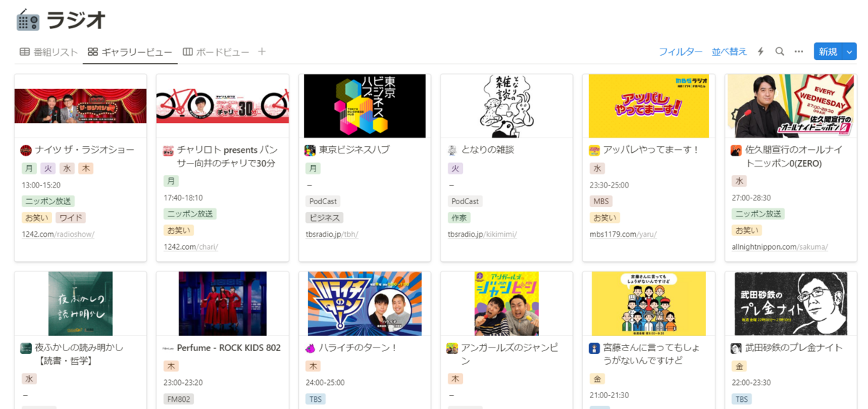Click the 作家 tag on となりの雑談 card
The width and height of the screenshot is (868, 409).
[x=459, y=218]
